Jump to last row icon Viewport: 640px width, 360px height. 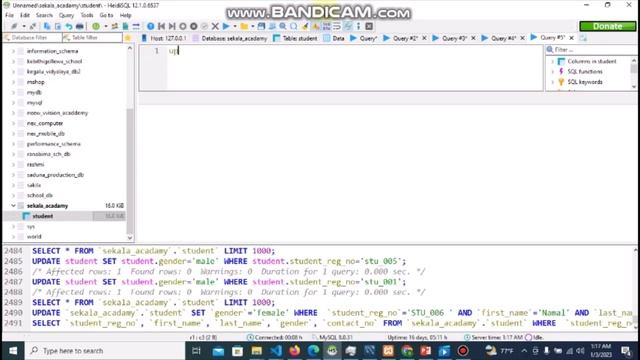172,26
